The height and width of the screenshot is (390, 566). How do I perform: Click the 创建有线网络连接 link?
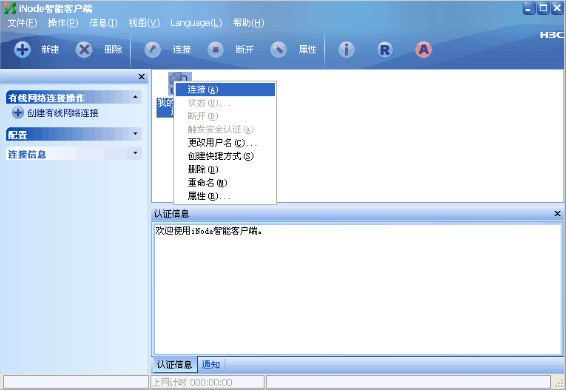tap(63, 113)
